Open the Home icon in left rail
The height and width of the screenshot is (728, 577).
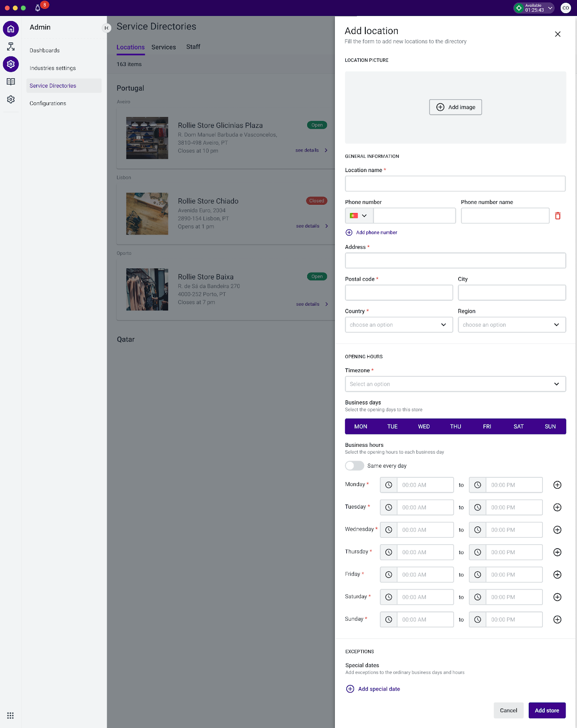11,29
